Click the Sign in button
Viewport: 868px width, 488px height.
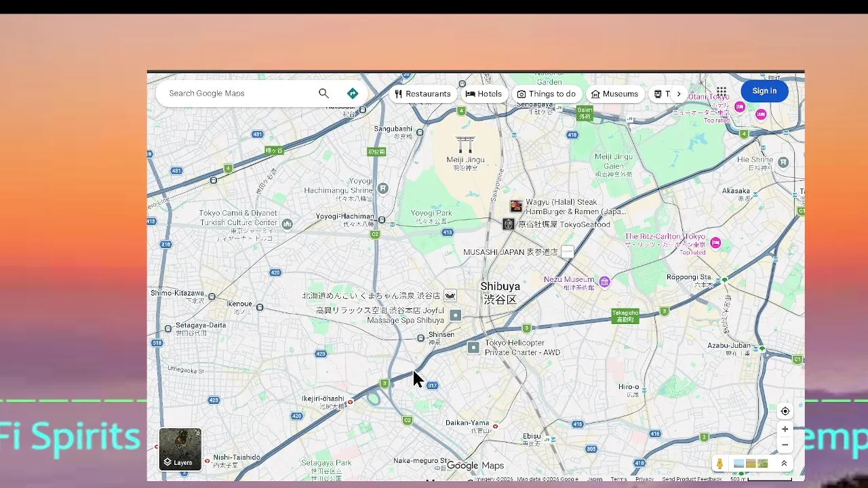point(764,91)
